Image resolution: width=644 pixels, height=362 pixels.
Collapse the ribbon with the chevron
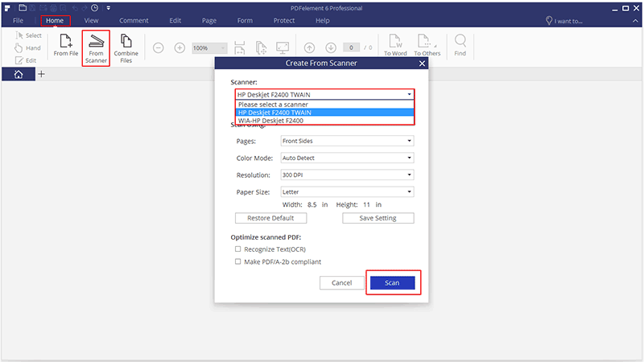pyautogui.click(x=635, y=21)
